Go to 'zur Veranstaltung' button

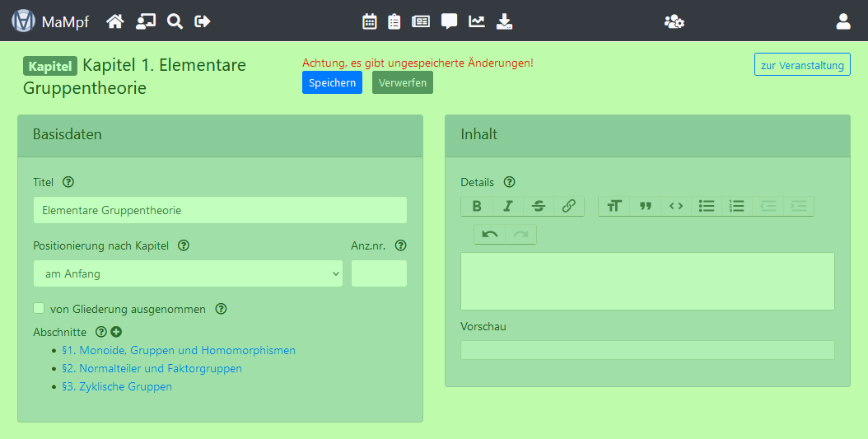[802, 65]
